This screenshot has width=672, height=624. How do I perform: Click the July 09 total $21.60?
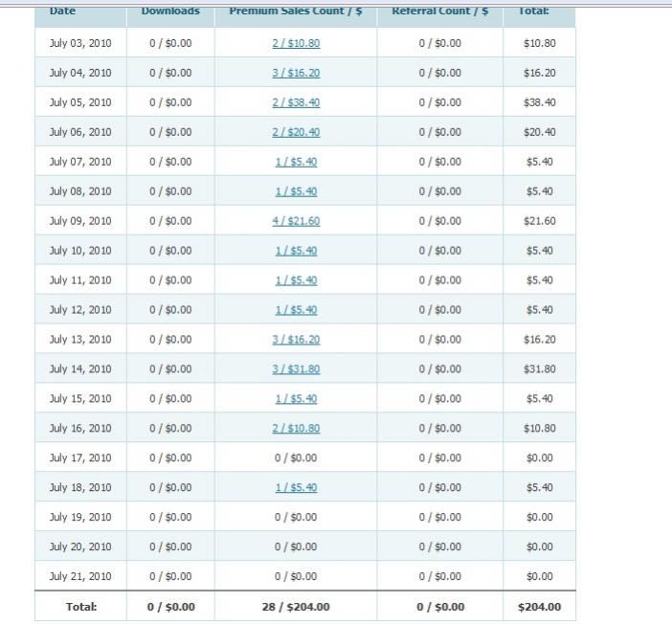(x=539, y=221)
